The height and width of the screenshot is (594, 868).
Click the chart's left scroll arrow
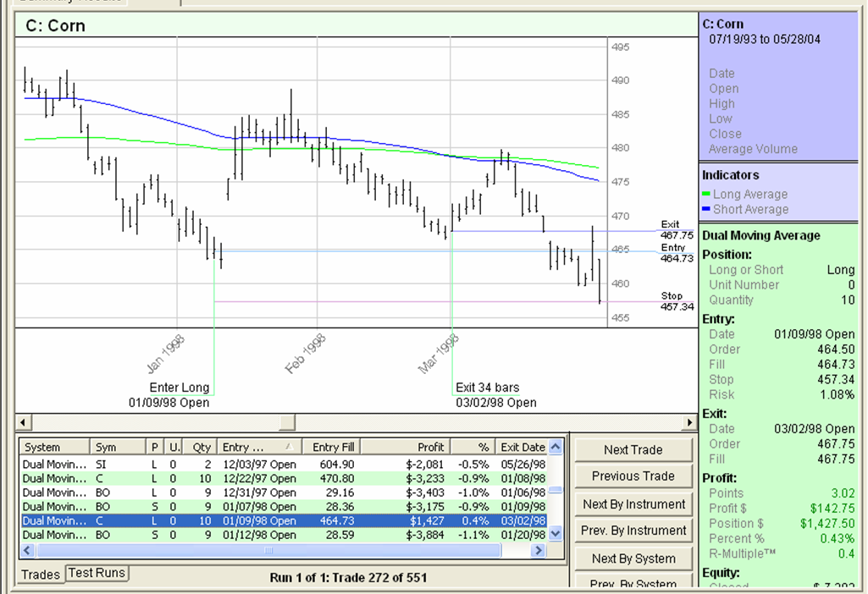(23, 421)
